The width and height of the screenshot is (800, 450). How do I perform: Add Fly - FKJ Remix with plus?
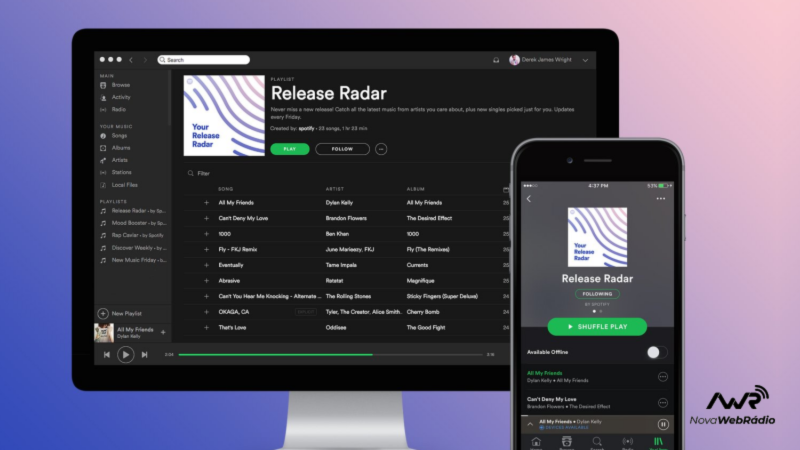tap(207, 249)
